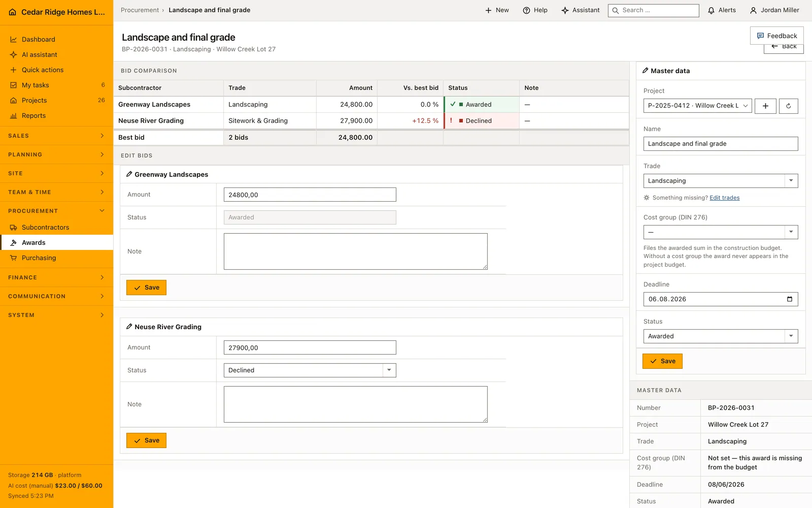Click the Declined status cell
812x508 pixels.
tap(481, 121)
